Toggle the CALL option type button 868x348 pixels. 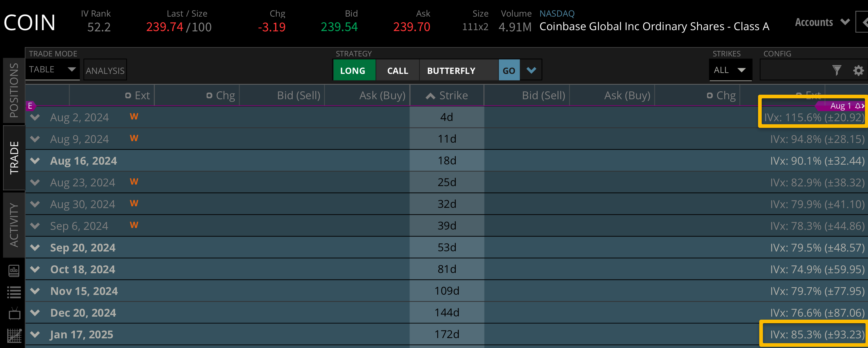point(398,70)
